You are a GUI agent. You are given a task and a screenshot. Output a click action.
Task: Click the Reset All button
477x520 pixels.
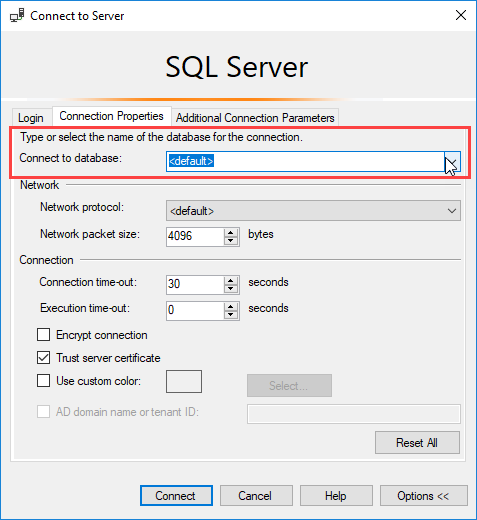coord(417,443)
